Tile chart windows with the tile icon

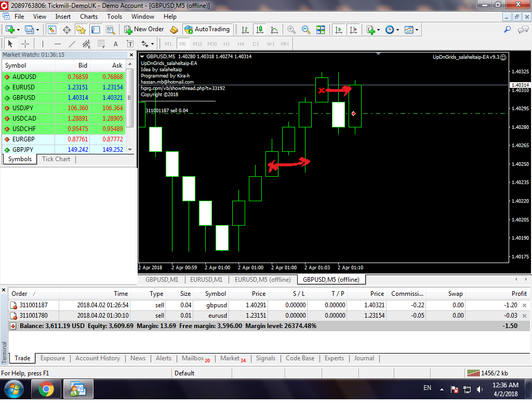click(321, 30)
